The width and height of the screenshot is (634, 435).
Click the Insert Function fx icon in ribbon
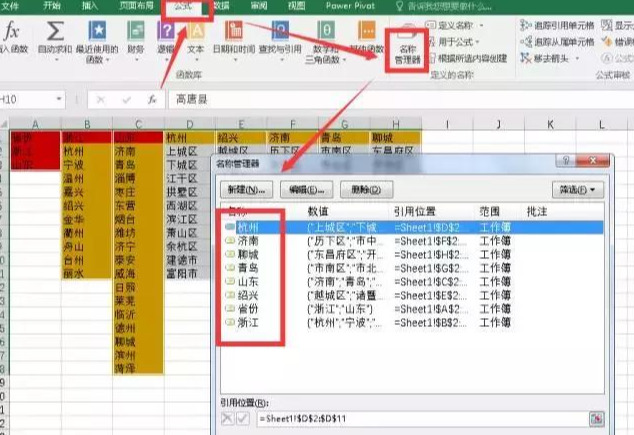coord(12,32)
